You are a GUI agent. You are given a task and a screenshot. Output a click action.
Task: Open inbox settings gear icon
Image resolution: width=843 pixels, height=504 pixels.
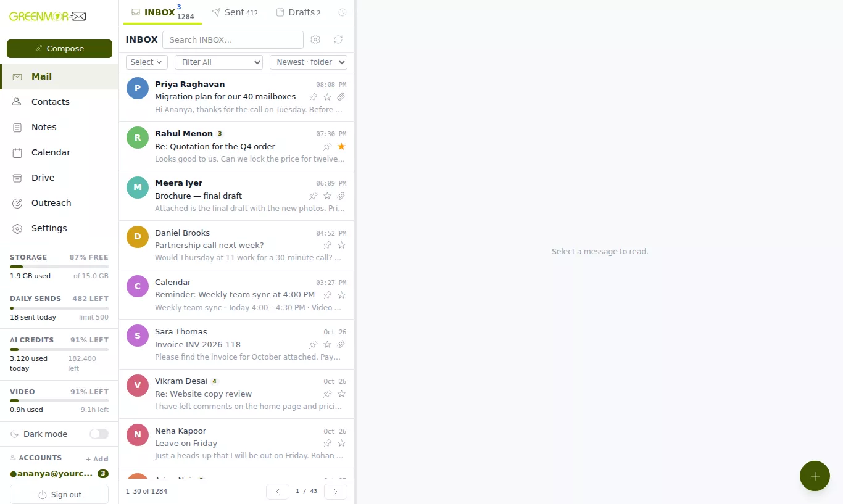tap(315, 39)
